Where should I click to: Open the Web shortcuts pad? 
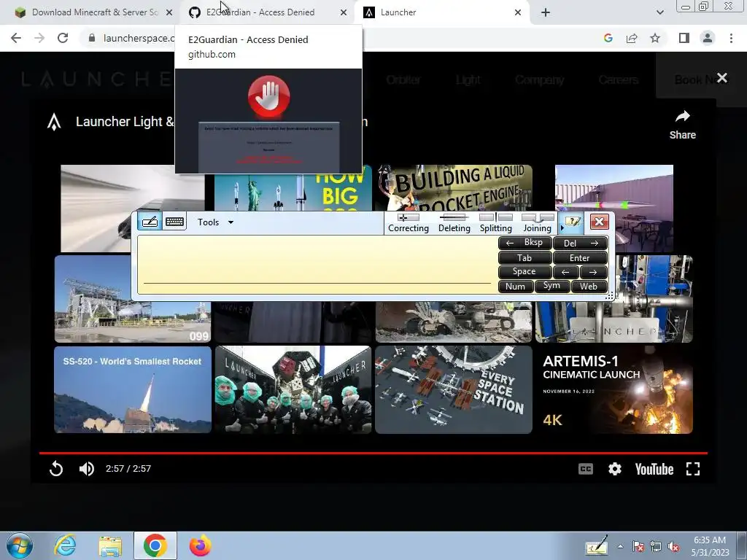click(589, 286)
